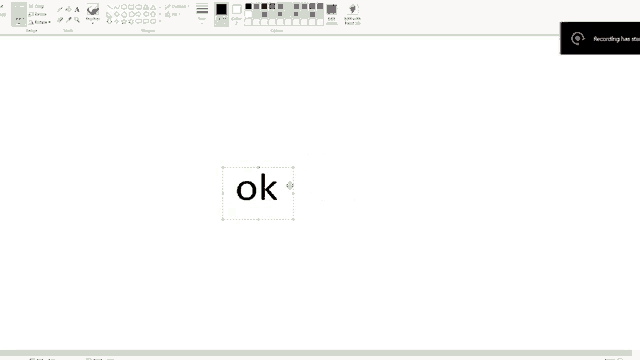The width and height of the screenshot is (640, 360).
Task: Choose the Curve shape
Action: click(117, 7)
